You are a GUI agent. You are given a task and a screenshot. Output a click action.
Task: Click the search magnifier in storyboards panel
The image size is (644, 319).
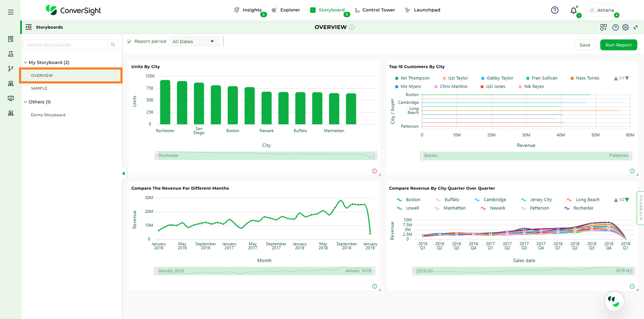click(113, 45)
